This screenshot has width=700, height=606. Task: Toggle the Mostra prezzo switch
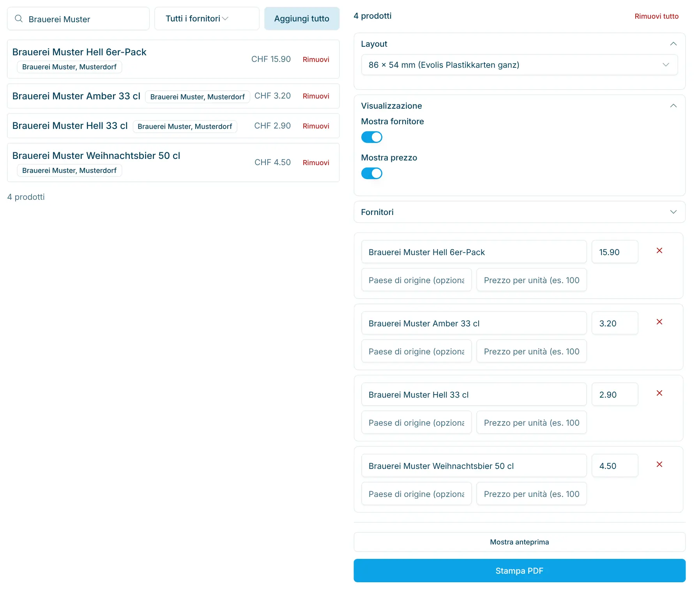coord(371,173)
